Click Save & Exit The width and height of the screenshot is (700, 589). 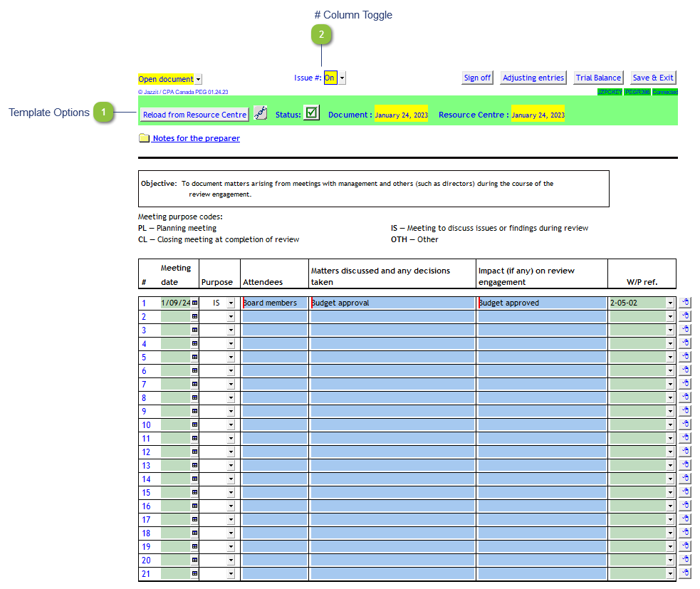pos(653,78)
